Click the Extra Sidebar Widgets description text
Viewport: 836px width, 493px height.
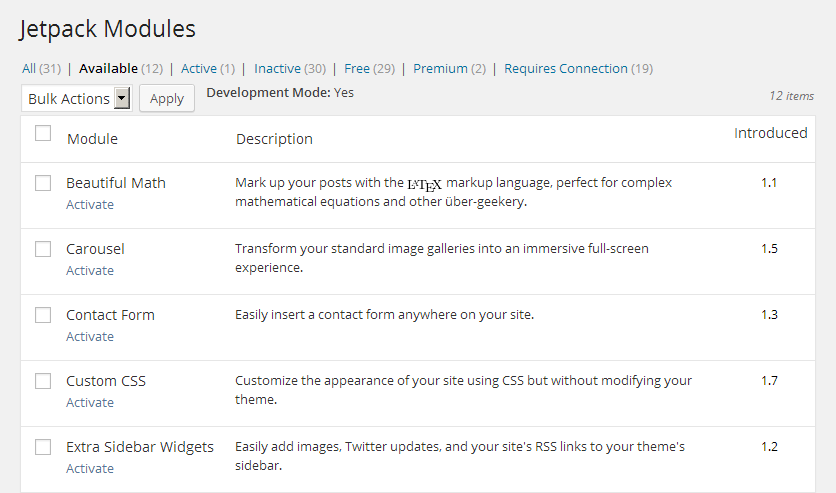(460, 456)
